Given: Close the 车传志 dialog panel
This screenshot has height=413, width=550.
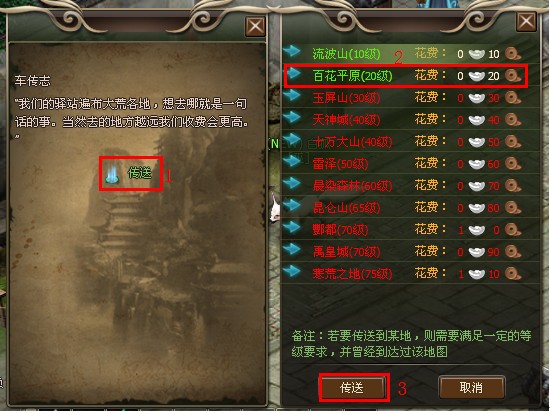Looking at the screenshot, I should coord(255,27).
